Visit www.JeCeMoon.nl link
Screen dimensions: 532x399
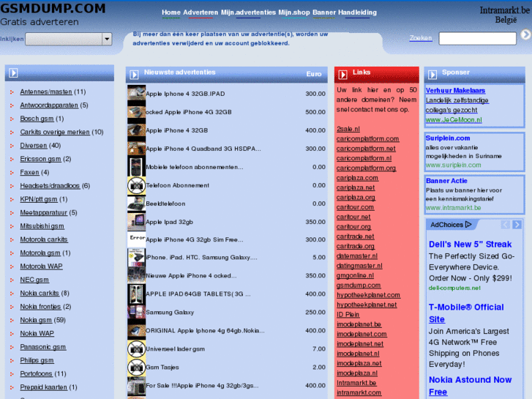tap(454, 120)
